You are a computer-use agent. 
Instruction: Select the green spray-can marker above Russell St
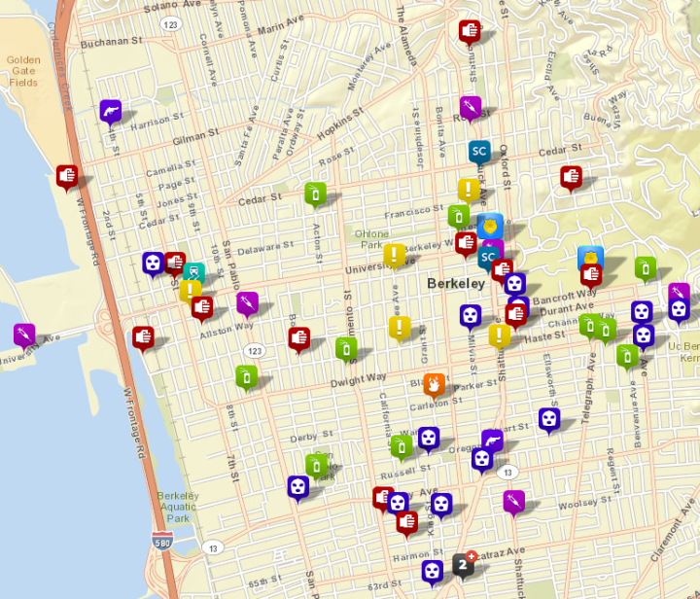coord(402,447)
